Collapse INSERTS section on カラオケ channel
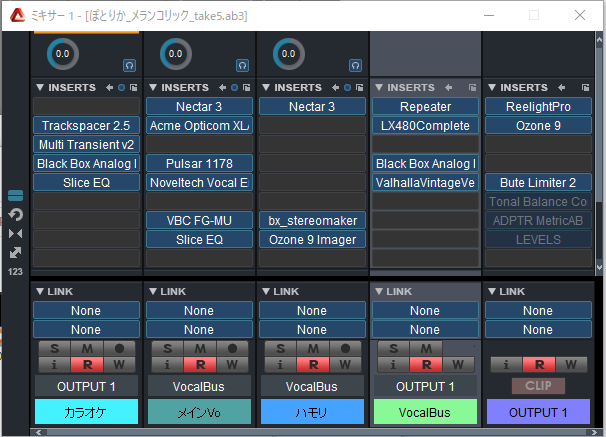 40,88
